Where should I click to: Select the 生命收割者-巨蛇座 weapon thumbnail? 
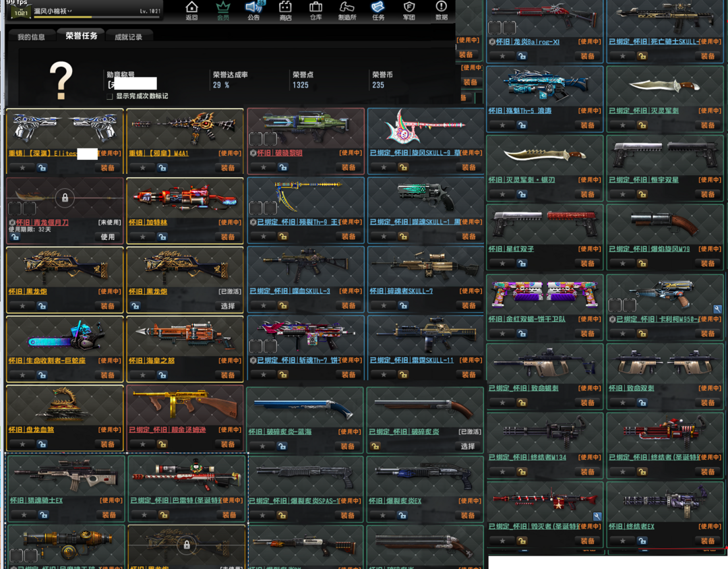point(65,336)
